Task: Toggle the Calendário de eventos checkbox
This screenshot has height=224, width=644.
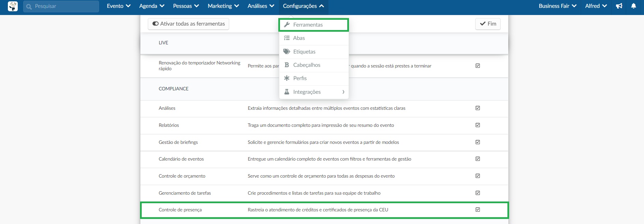Action: (x=478, y=159)
